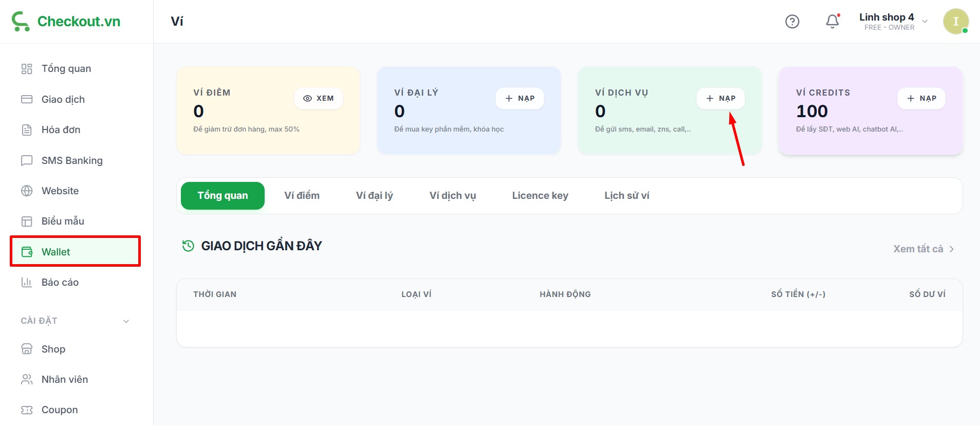Viewport: 980px width, 426px height.
Task: Open Website section in sidebar
Action: (60, 191)
